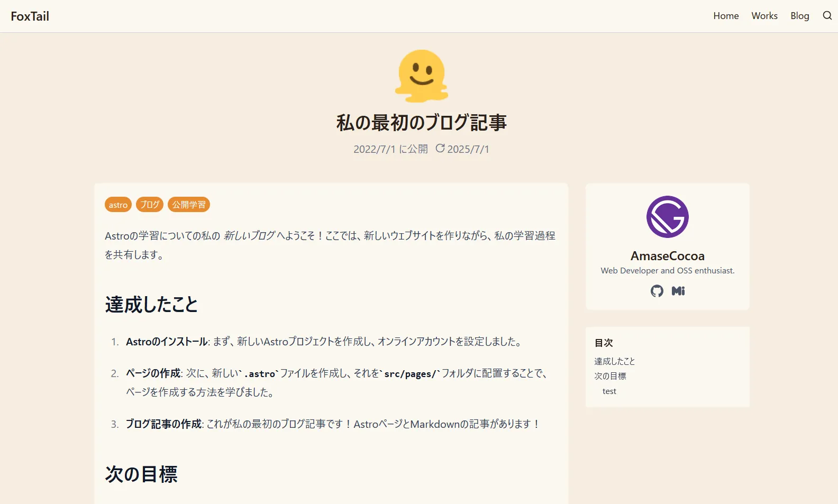Open the GitHub profile icon
Viewport: 838px width, 504px height.
[x=657, y=291]
